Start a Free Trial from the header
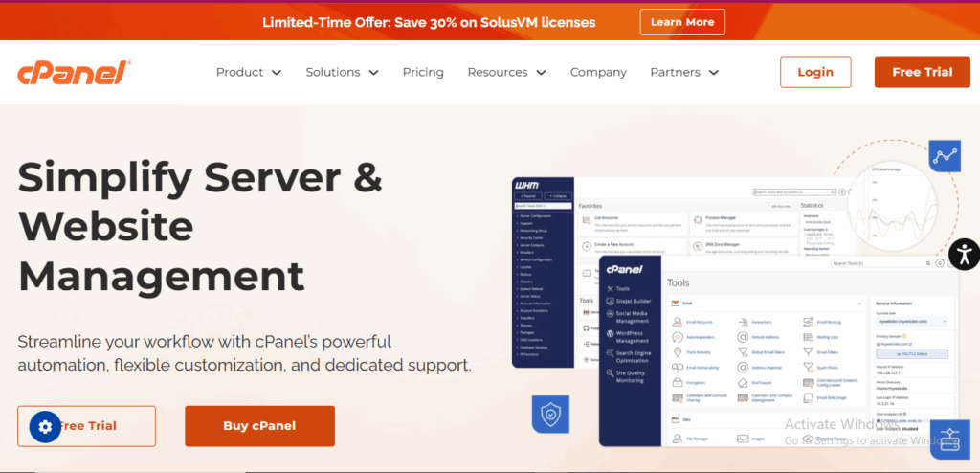 pos(923,73)
